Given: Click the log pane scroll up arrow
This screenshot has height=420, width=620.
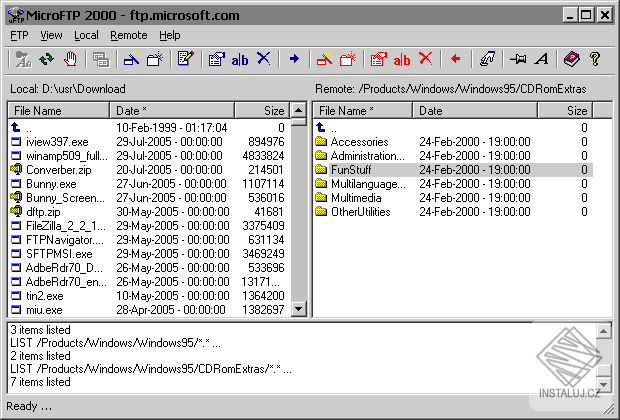Looking at the screenshot, I should coord(603,331).
